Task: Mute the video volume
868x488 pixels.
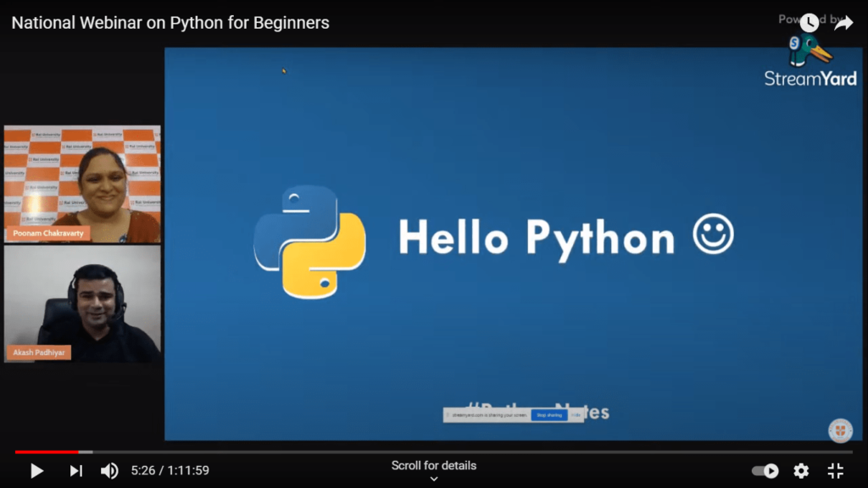Action: coord(109,471)
